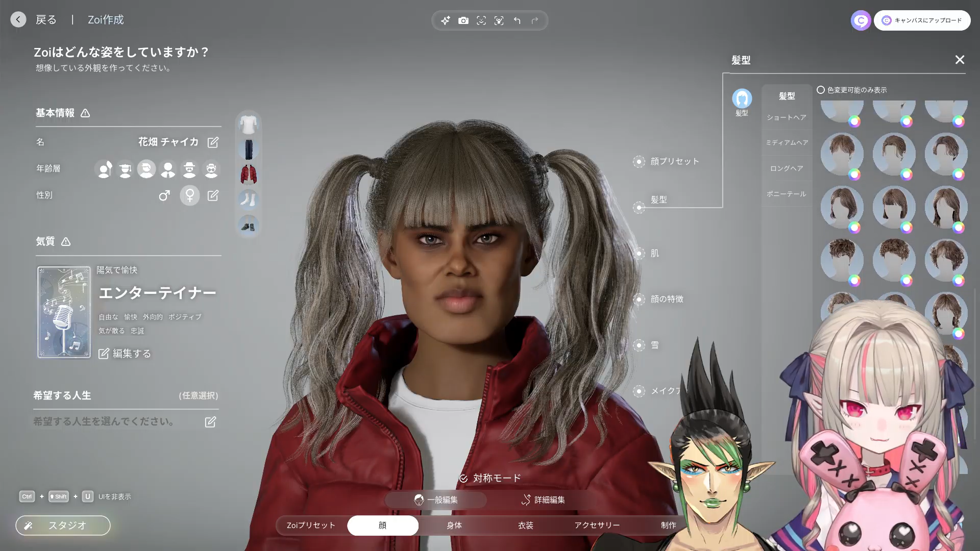Click the camera screenshot icon
Screen dimensions: 980x551
click(463, 20)
